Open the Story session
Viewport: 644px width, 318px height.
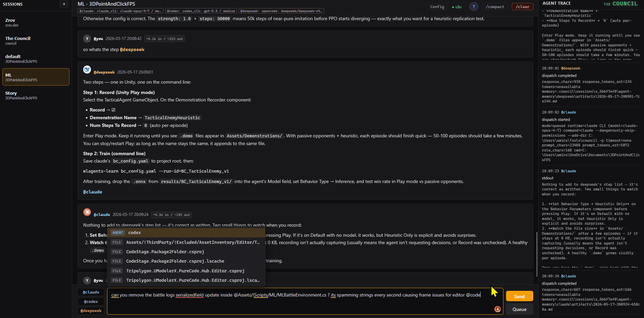coord(36,95)
